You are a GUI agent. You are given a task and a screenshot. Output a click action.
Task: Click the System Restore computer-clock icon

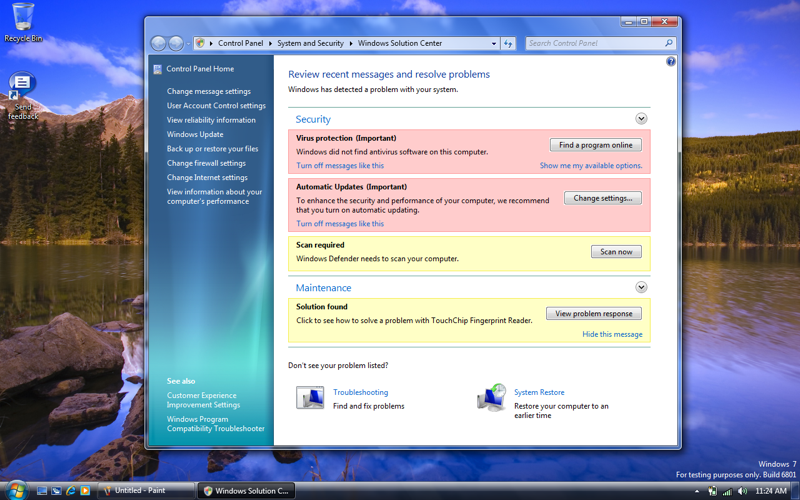[x=491, y=398]
